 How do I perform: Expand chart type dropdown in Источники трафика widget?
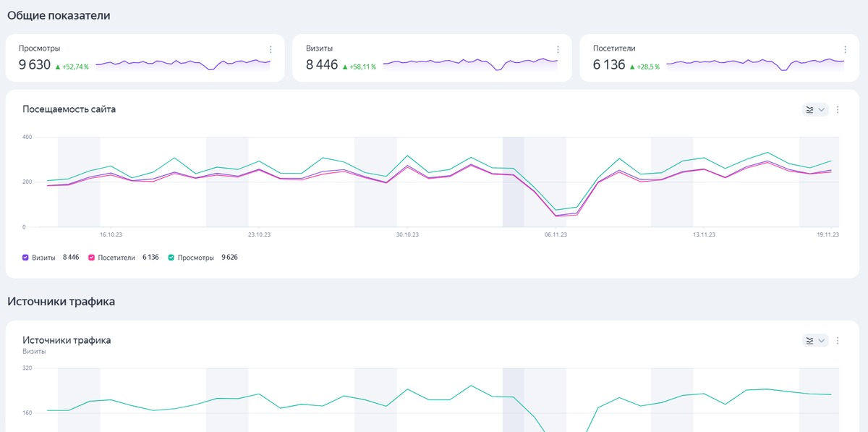pos(815,341)
